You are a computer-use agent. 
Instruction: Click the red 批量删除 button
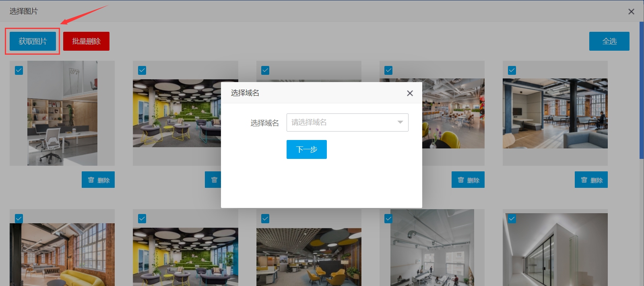pos(86,41)
